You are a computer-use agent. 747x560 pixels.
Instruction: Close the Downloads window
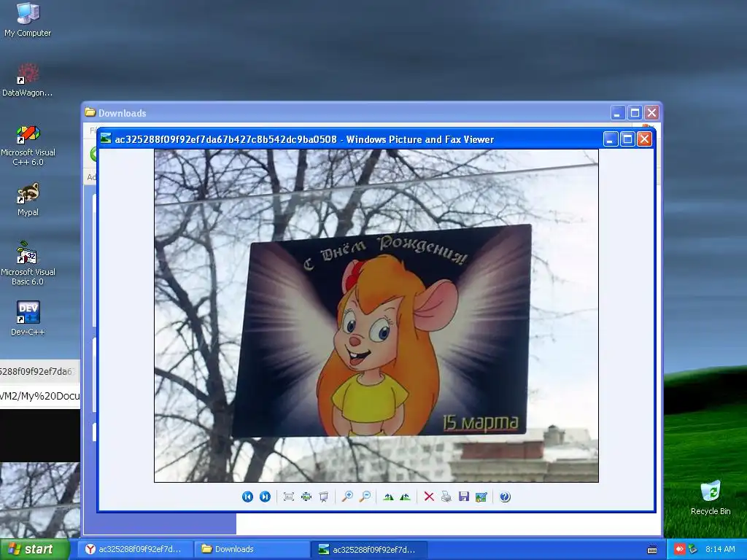point(651,113)
